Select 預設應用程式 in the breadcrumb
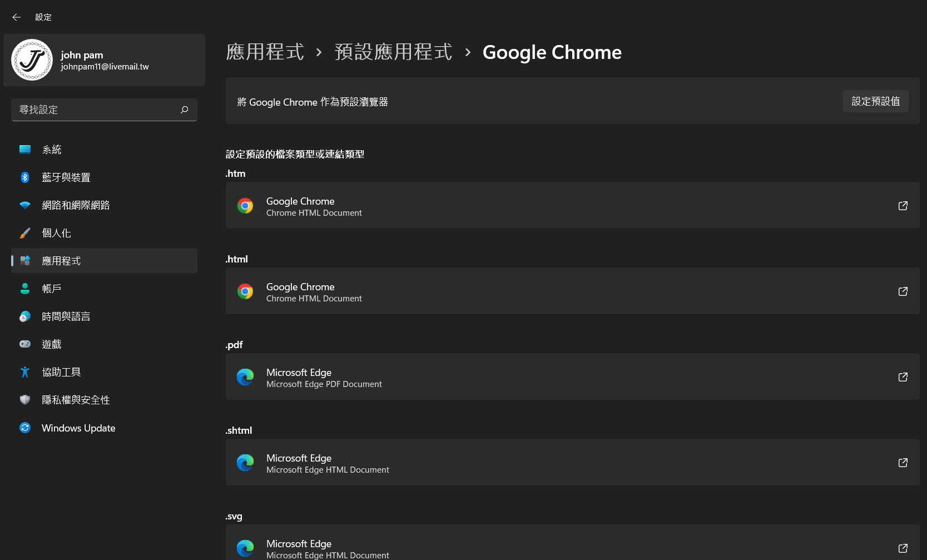This screenshot has width=927, height=560. [x=393, y=51]
